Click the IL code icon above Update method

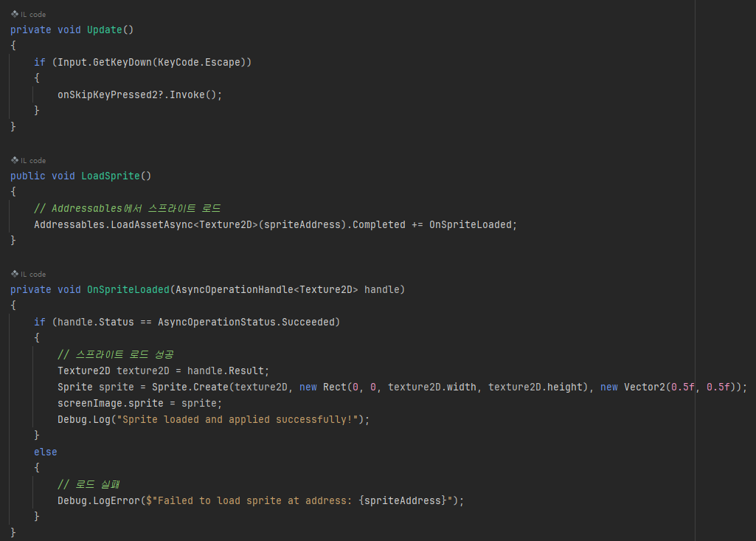14,15
